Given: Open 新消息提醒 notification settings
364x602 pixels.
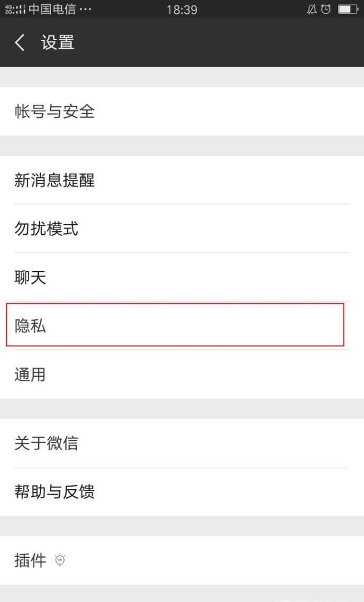Looking at the screenshot, I should pos(54,181).
